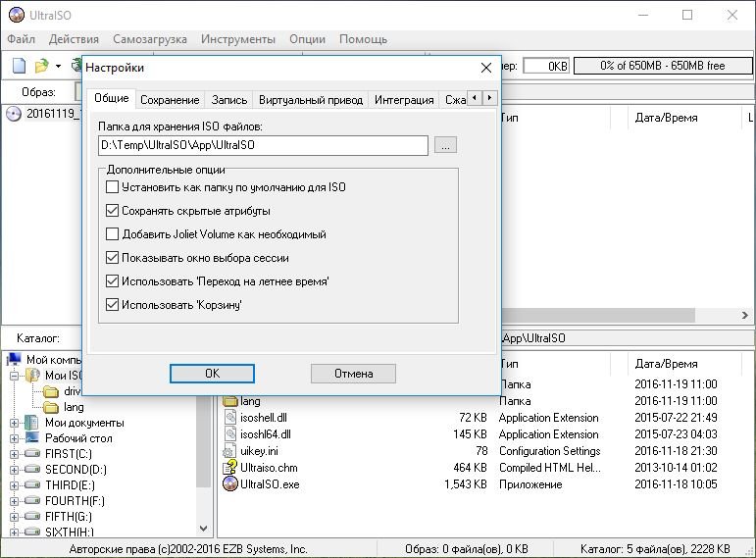The height and width of the screenshot is (558, 756).
Task: Click the Ultraiso.chm help file icon
Action: click(230, 468)
